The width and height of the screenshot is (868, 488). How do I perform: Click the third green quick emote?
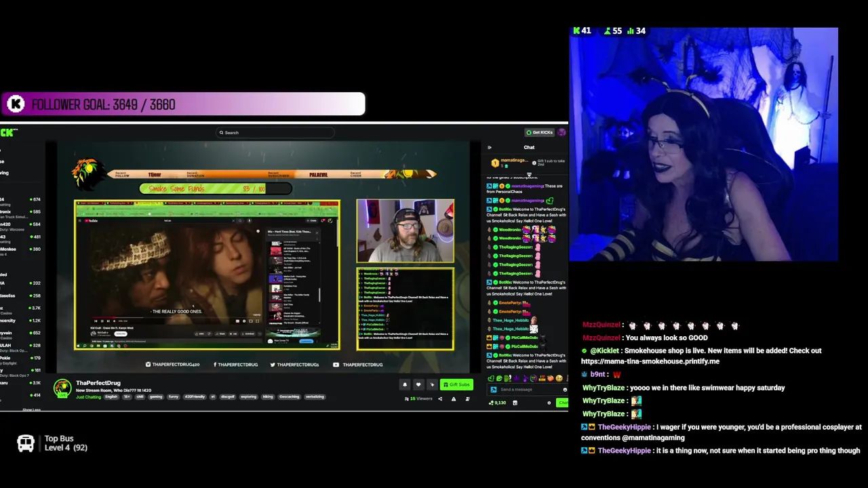tap(508, 379)
